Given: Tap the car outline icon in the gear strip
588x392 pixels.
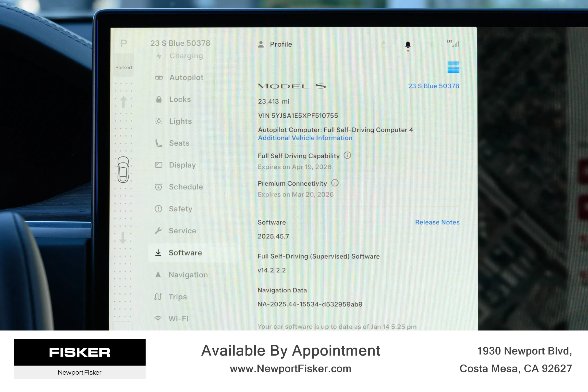Looking at the screenshot, I should pyautogui.click(x=123, y=169).
